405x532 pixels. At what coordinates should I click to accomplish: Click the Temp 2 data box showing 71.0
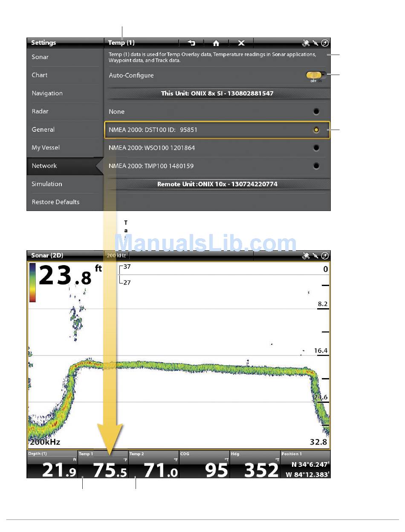pos(153,464)
